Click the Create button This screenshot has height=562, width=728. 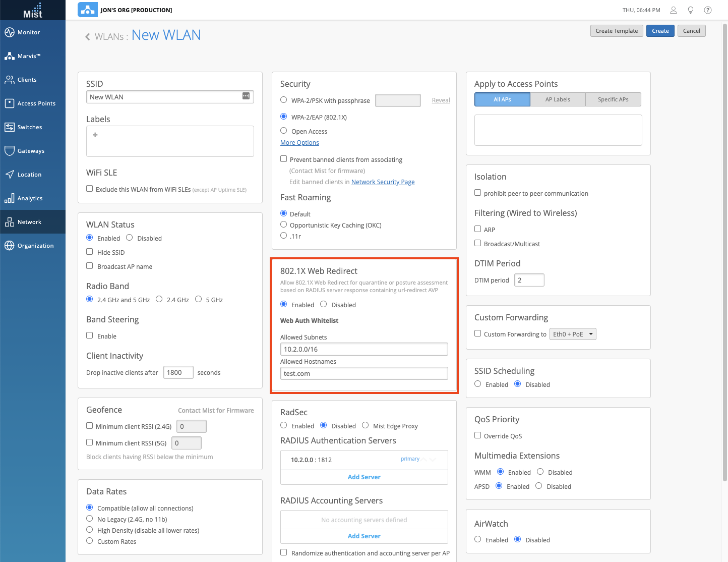660,31
